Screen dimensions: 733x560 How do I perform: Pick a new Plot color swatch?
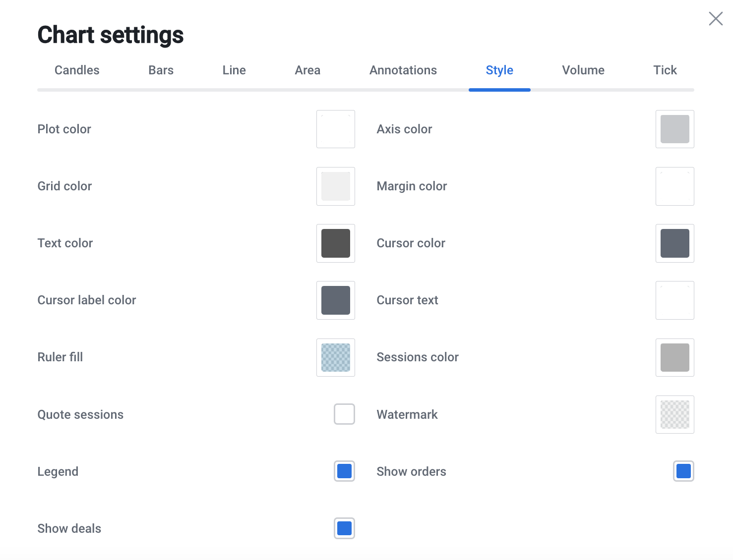pyautogui.click(x=336, y=129)
